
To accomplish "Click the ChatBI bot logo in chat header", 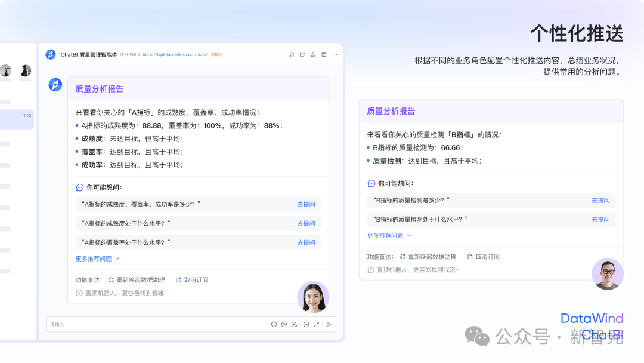I will [x=51, y=54].
